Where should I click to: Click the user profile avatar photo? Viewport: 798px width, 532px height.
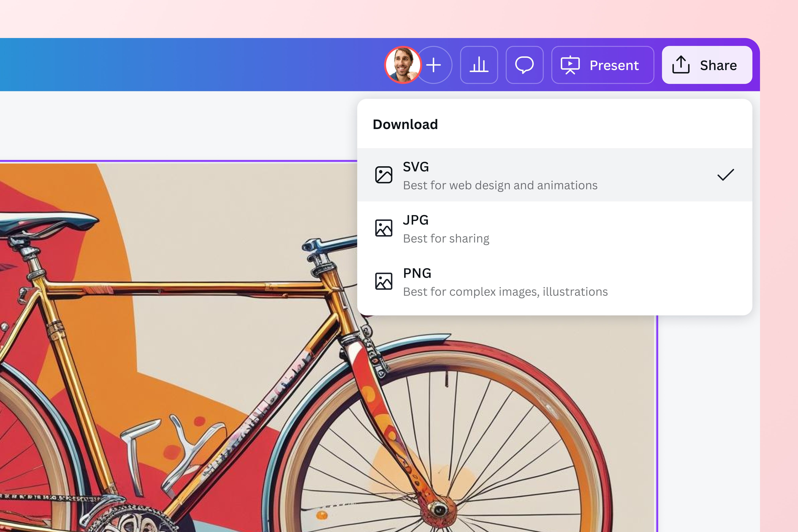point(403,65)
